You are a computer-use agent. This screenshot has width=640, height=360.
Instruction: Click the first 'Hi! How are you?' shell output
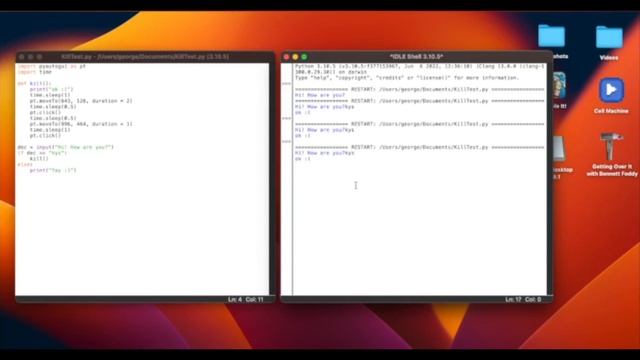[320, 95]
